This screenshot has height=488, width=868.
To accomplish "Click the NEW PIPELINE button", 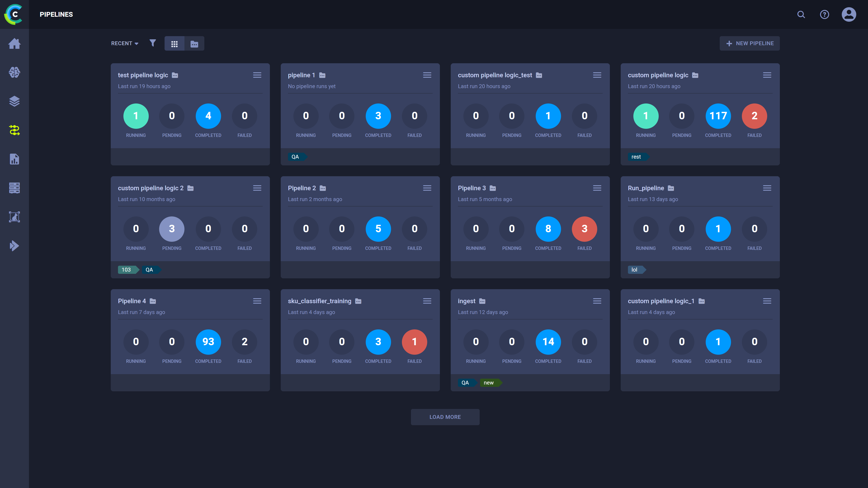I will coord(750,43).
